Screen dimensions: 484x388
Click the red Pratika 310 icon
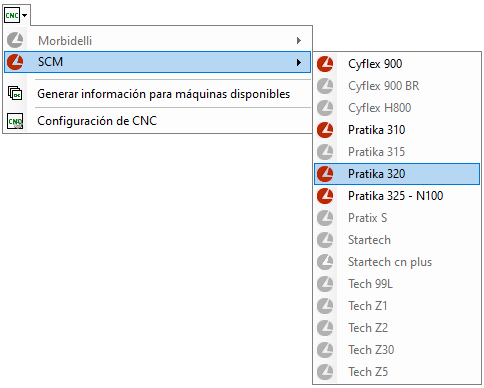325,130
